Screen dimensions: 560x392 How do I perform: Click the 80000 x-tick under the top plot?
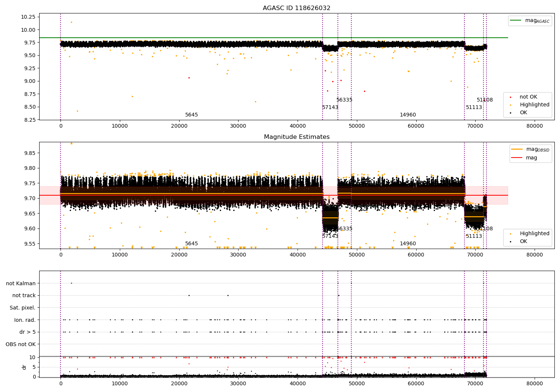(x=535, y=126)
